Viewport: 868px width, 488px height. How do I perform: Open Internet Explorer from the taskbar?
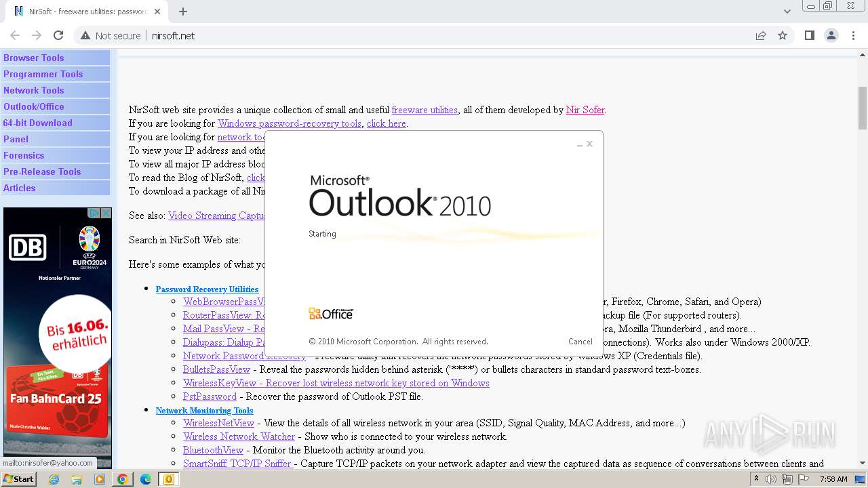point(54,479)
